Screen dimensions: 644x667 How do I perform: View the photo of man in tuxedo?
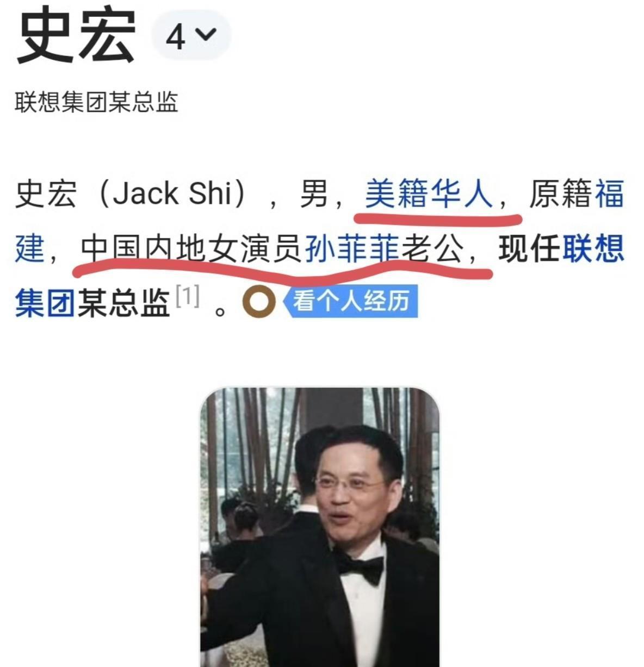pyautogui.click(x=320, y=527)
